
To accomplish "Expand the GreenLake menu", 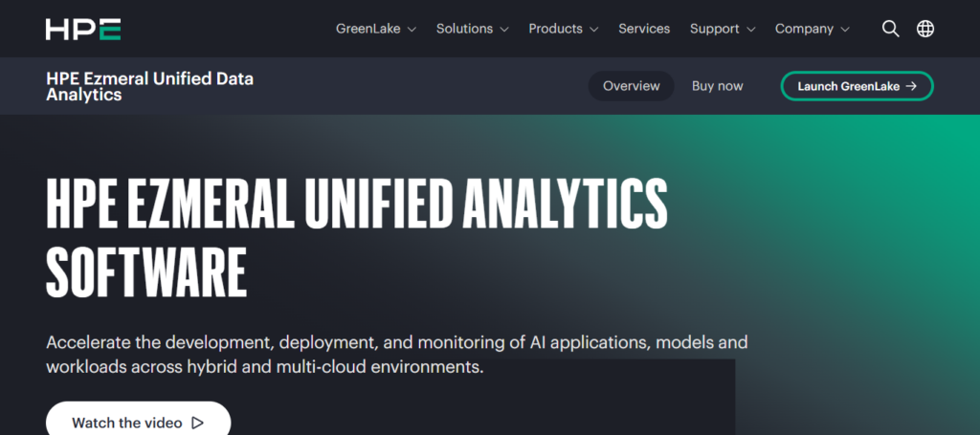I will (x=375, y=29).
